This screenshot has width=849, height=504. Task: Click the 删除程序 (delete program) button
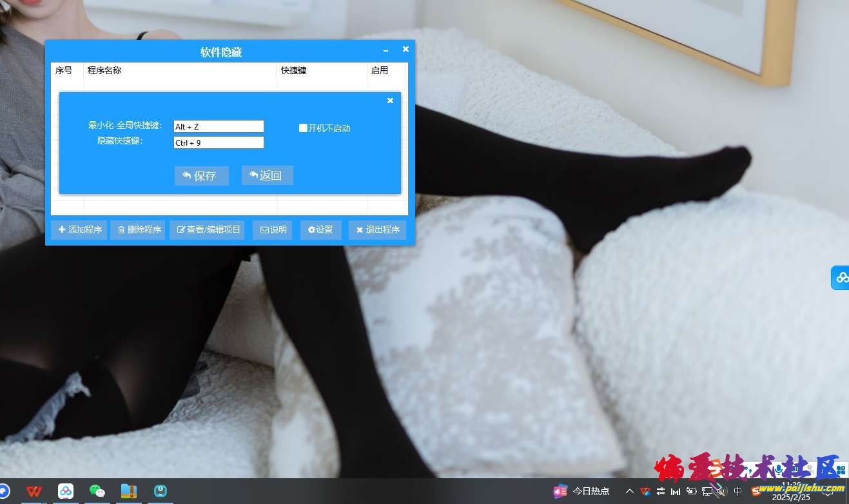138,230
